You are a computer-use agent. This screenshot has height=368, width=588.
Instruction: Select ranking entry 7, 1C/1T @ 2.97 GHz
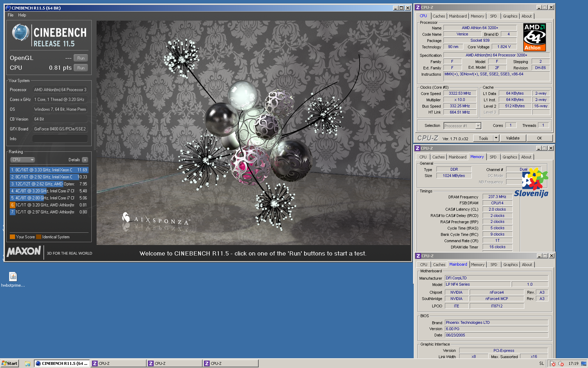pos(49,212)
